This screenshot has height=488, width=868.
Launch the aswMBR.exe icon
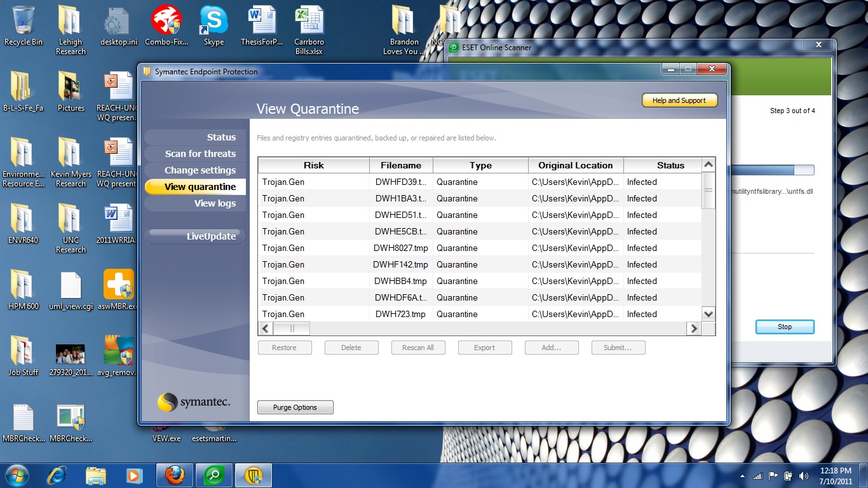coord(119,290)
